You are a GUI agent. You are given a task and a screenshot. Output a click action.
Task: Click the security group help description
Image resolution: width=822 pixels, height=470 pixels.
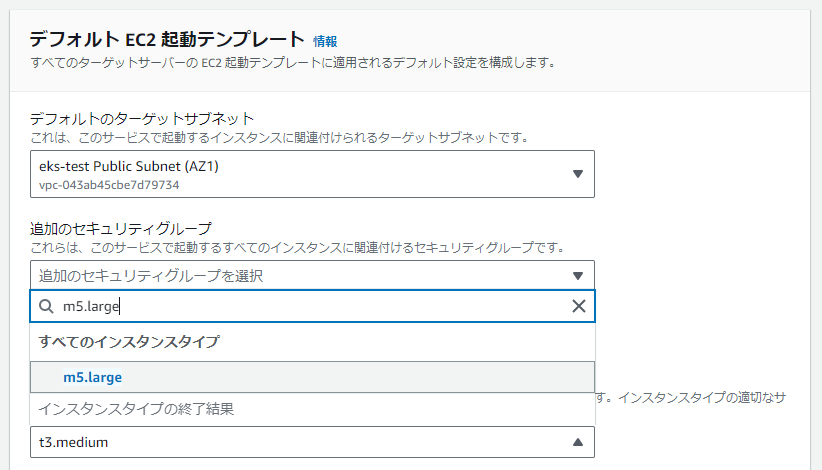coord(297,247)
